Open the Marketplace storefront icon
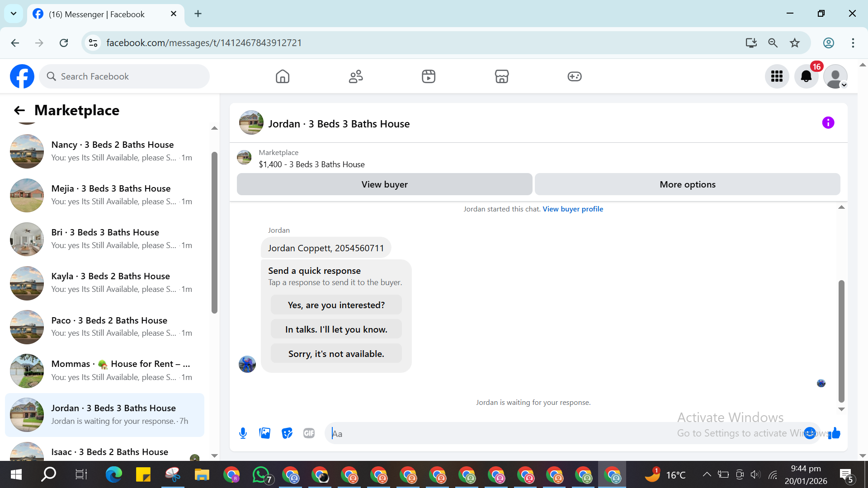This screenshot has height=488, width=868. (x=502, y=76)
